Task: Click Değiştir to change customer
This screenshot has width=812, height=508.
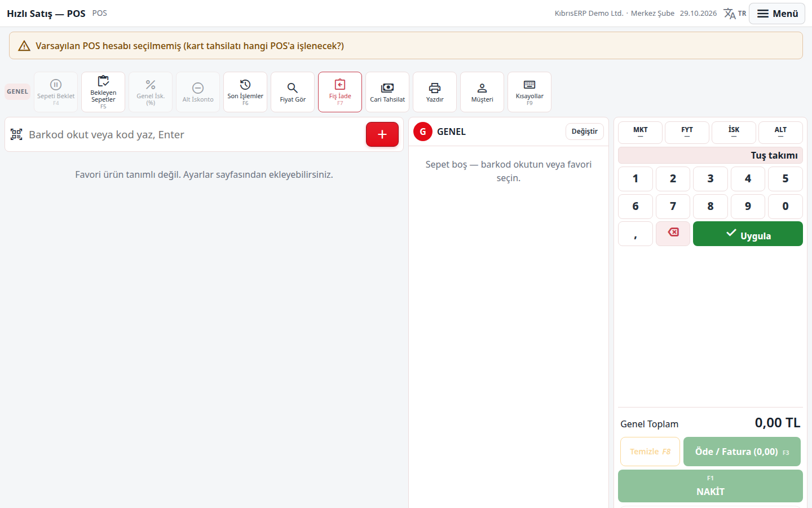Action: point(585,132)
